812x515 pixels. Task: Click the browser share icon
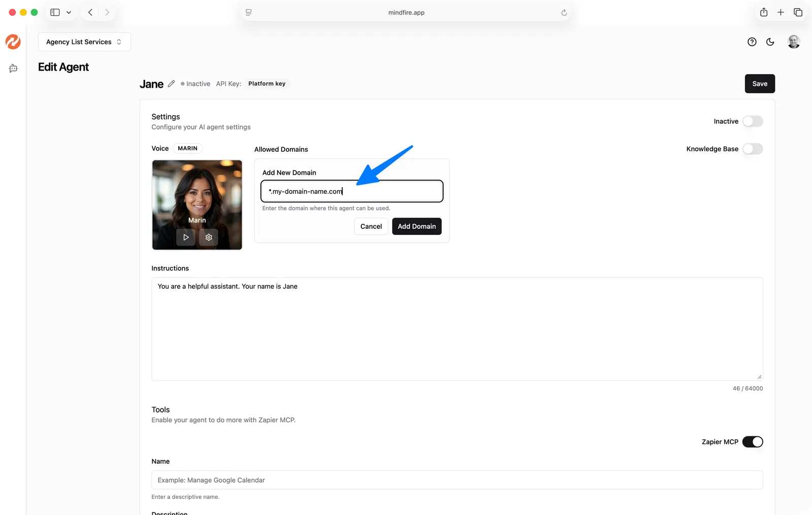tap(763, 12)
